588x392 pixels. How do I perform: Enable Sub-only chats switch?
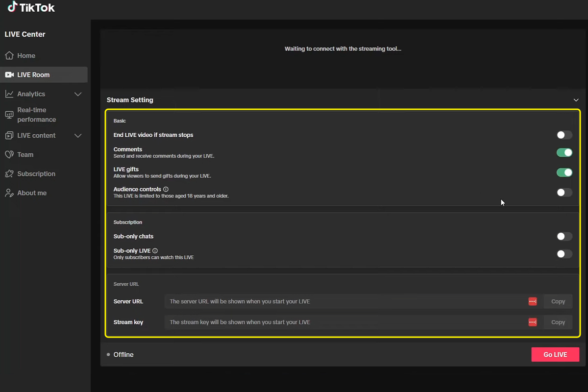point(564,237)
